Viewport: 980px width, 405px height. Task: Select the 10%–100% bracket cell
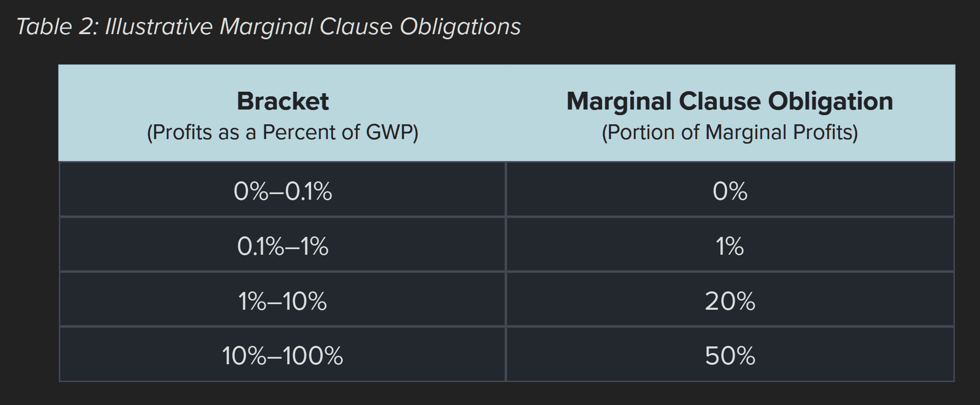point(283,354)
